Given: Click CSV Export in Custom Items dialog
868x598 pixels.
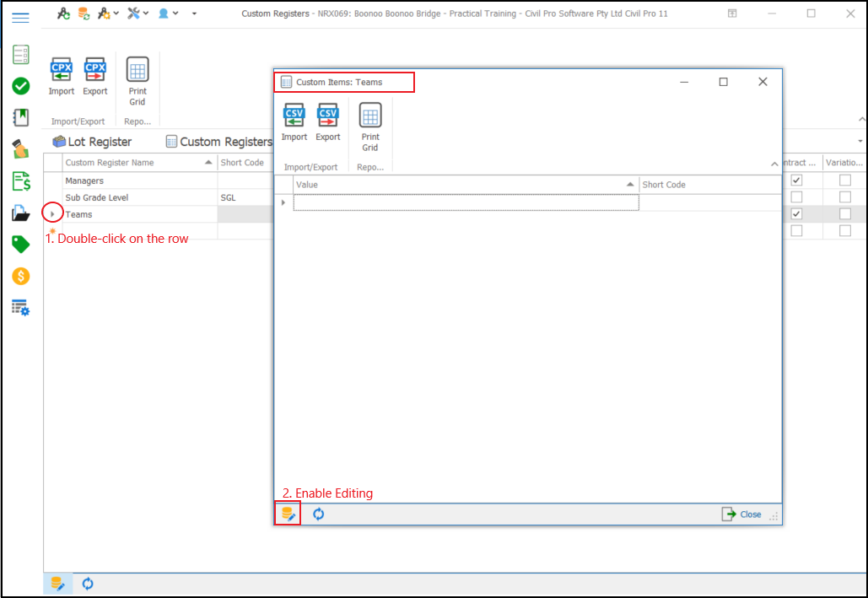Looking at the screenshot, I should pos(328,121).
